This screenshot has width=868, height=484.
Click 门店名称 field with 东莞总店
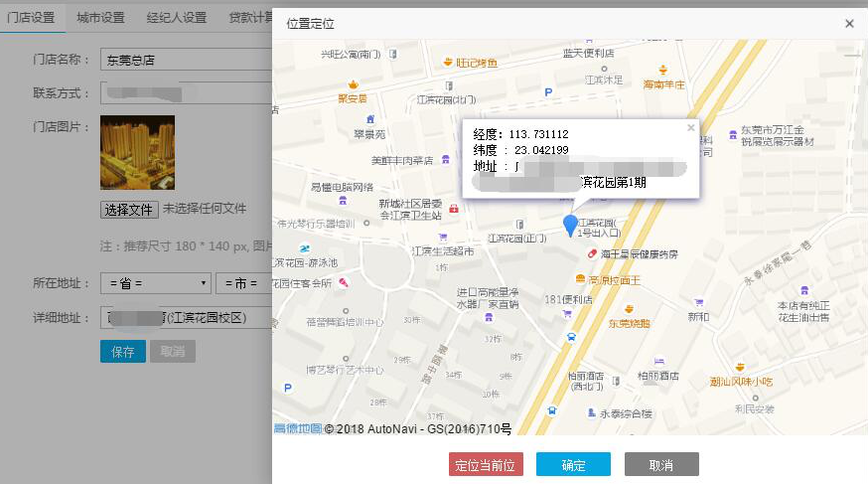tap(186, 60)
